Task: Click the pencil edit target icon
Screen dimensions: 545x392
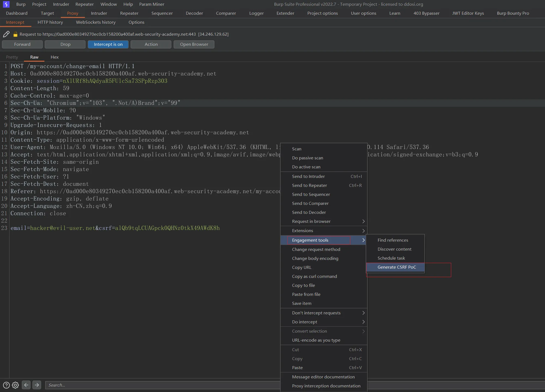Action: (6, 34)
